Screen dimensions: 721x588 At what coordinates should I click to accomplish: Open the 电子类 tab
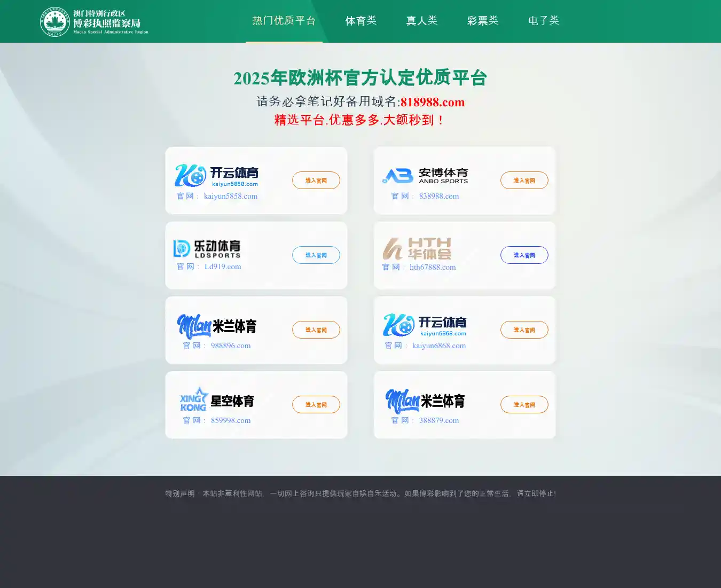point(544,21)
